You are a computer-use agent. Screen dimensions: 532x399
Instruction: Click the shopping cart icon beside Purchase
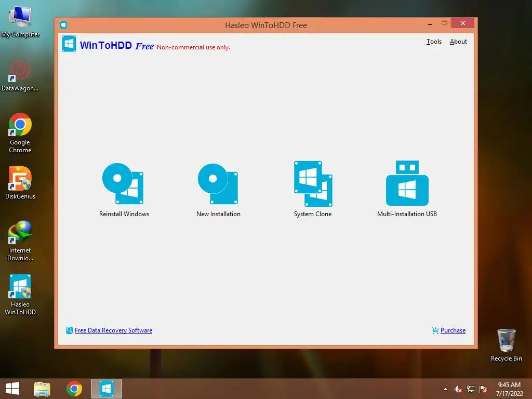coord(435,330)
